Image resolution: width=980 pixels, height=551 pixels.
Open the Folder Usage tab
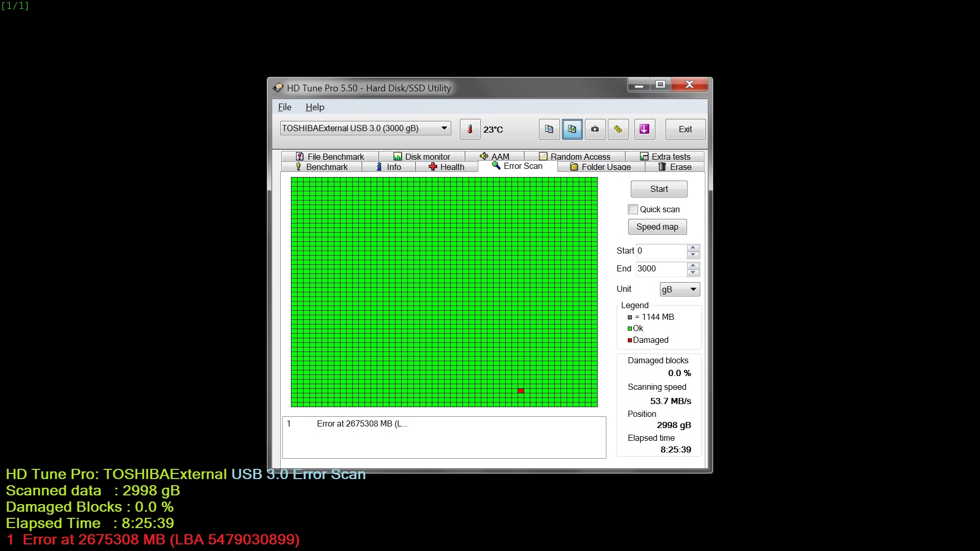pos(601,167)
